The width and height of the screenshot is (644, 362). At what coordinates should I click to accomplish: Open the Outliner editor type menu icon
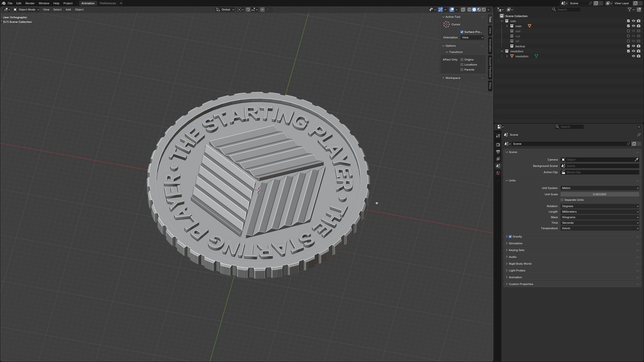(500, 9)
